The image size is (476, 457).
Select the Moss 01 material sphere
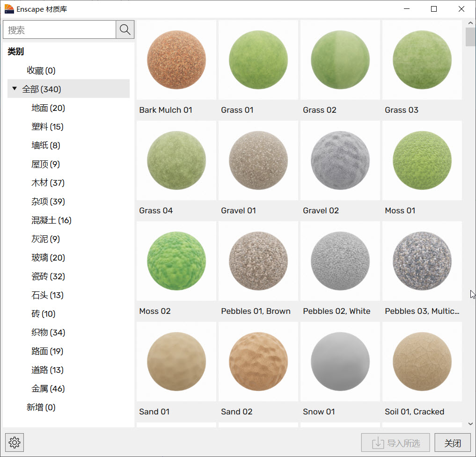(422, 160)
